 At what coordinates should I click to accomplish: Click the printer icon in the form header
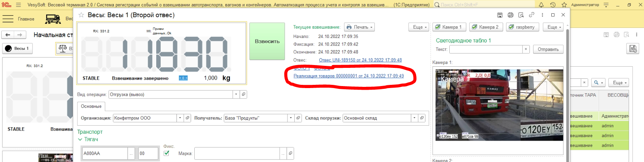pyautogui.click(x=510, y=15)
